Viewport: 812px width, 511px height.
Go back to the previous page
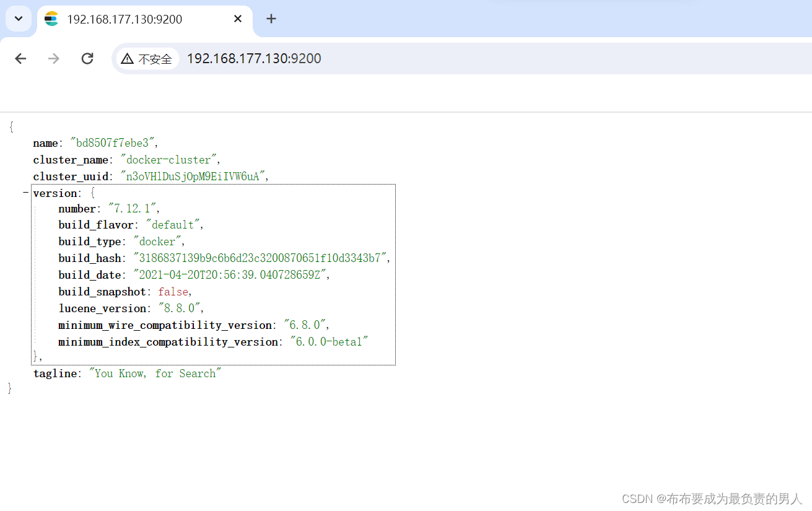click(21, 59)
